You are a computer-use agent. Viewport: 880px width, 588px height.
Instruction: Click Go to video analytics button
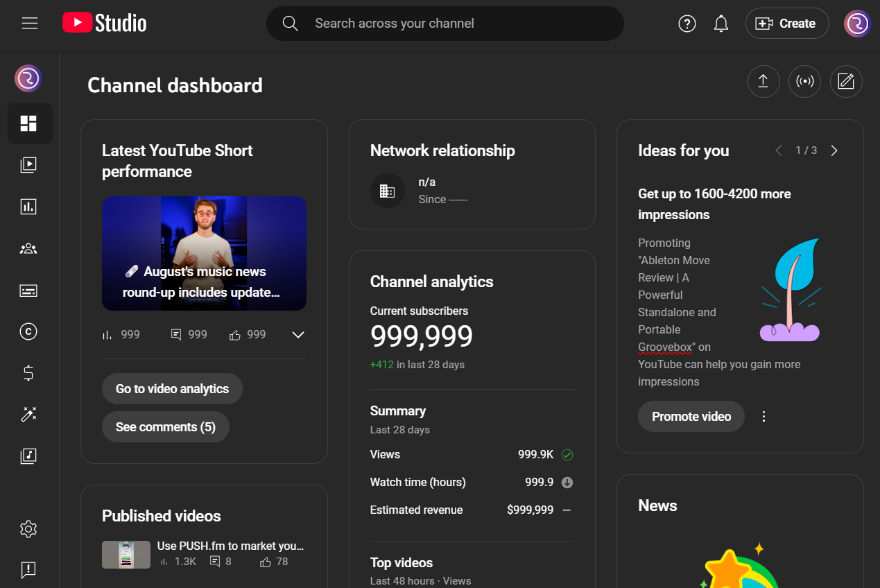[x=172, y=389]
